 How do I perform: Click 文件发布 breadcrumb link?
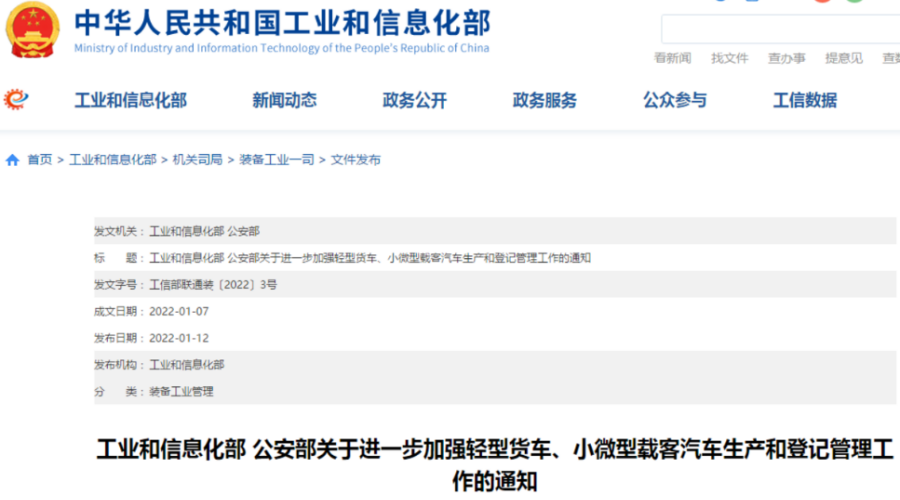355,160
